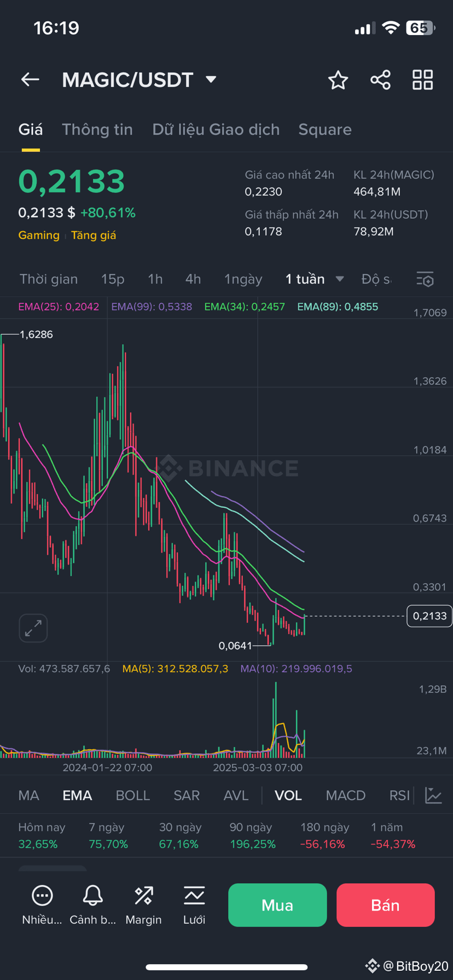This screenshot has height=980, width=453.
Task: Tap the green Mua buy button
Action: 277,905
